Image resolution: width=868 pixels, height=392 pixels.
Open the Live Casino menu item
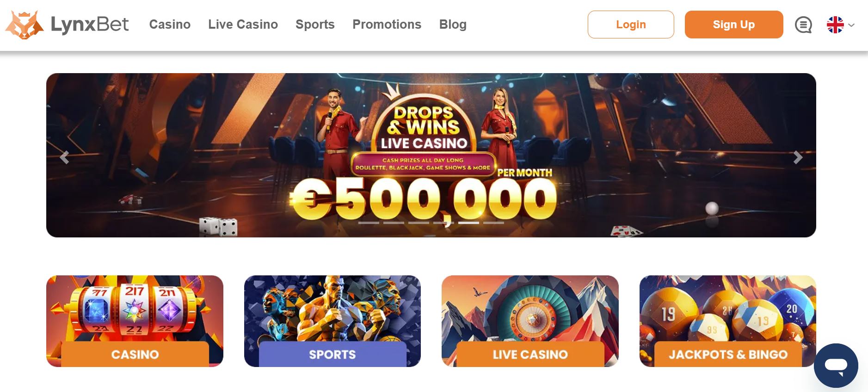click(243, 25)
